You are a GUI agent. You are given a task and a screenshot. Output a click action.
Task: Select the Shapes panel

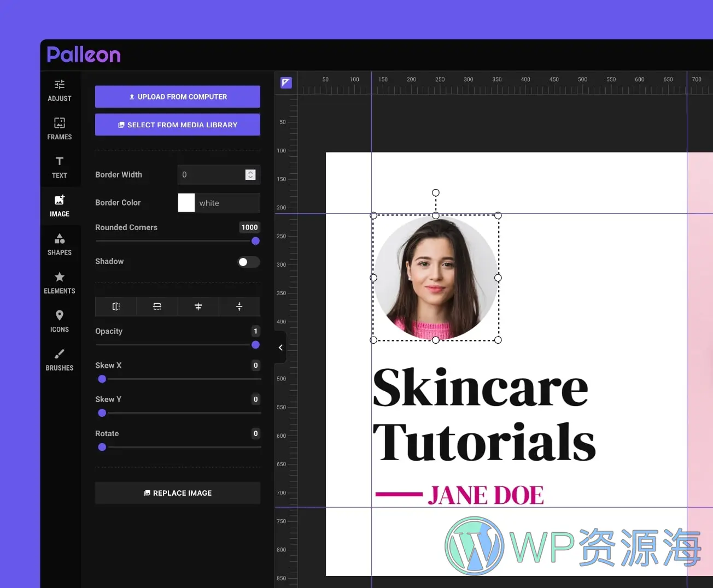pos(59,244)
